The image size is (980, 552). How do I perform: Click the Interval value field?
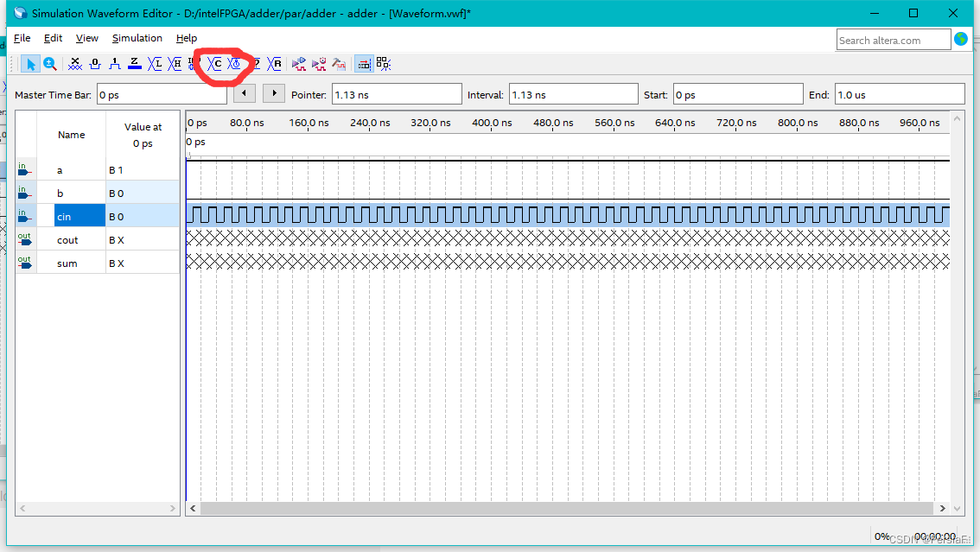[x=574, y=94]
